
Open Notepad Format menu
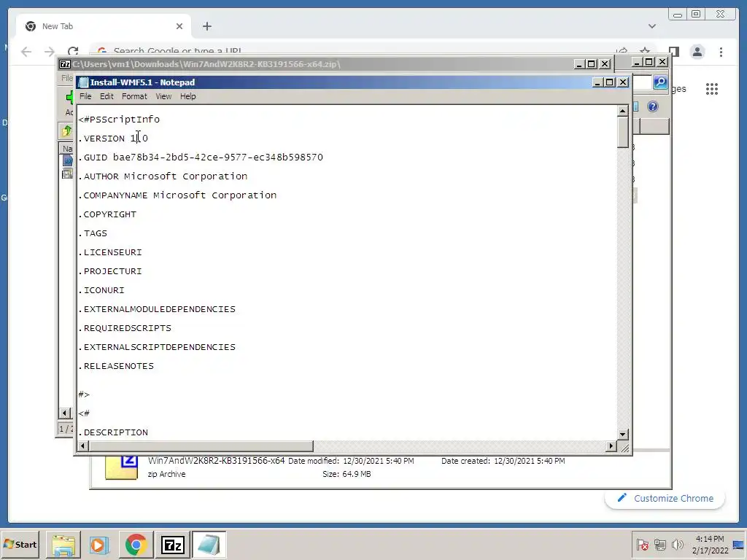pos(134,96)
